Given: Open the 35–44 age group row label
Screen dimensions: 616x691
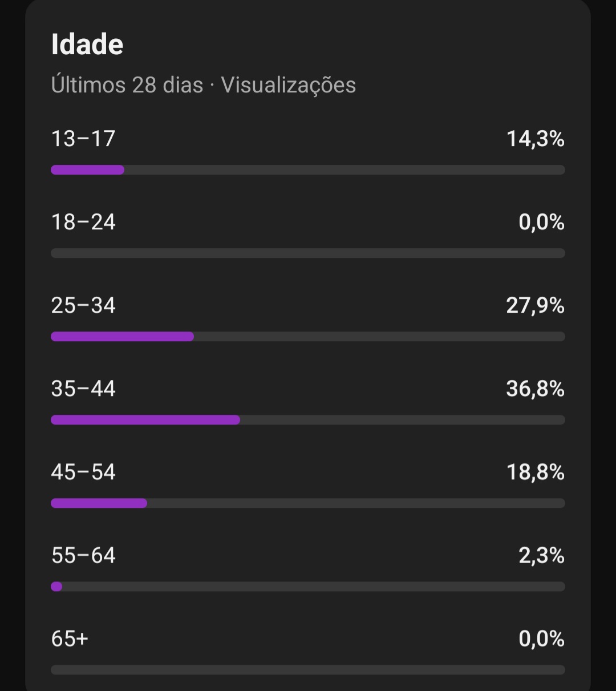Looking at the screenshot, I should (83, 389).
